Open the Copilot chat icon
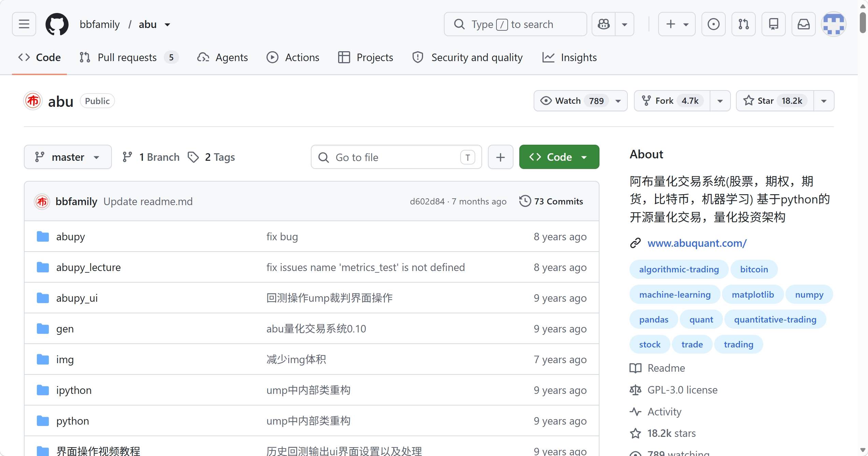Image resolution: width=868 pixels, height=456 pixels. tap(604, 24)
